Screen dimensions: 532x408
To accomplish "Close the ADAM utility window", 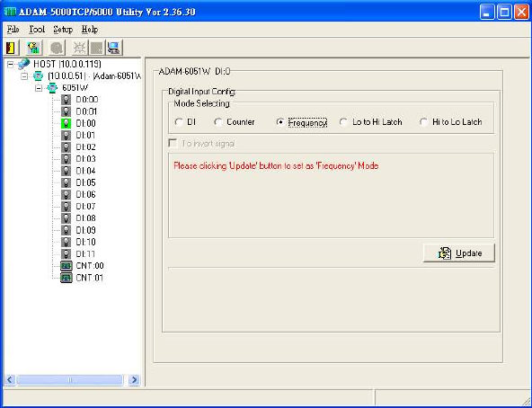I will point(521,13).
